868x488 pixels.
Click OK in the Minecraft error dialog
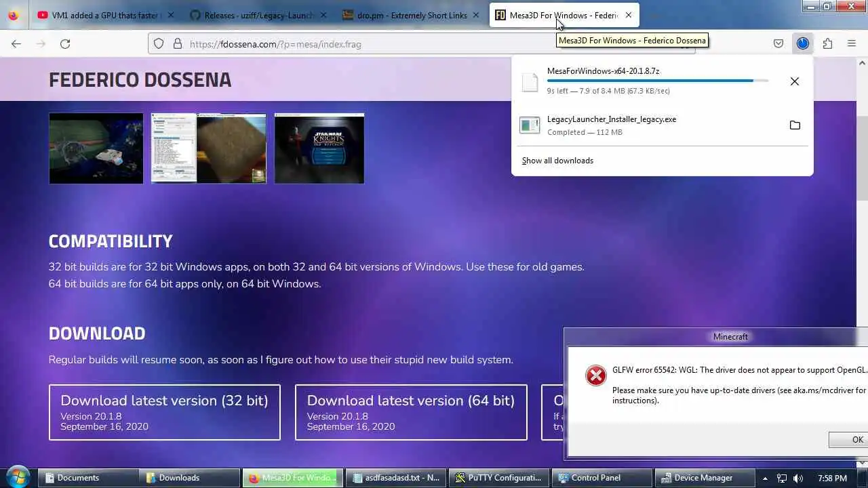[x=848, y=440]
